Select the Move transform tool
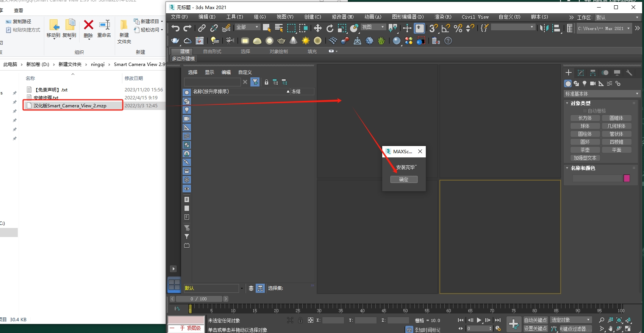 tap(317, 28)
